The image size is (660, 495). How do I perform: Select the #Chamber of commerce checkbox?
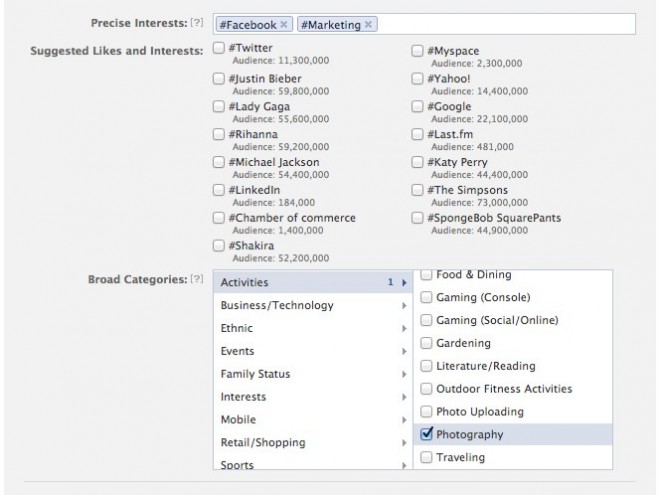(x=218, y=218)
